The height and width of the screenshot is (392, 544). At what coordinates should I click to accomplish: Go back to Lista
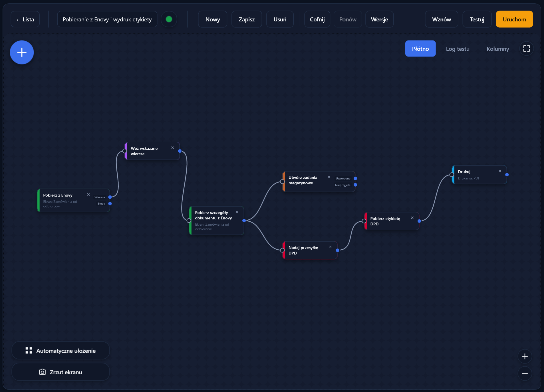(25, 19)
